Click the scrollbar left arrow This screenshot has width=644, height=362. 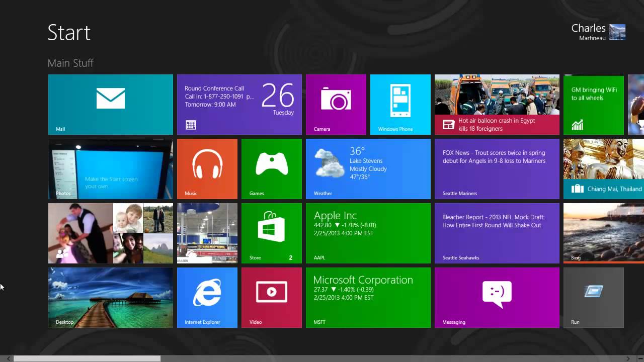click(x=8, y=358)
